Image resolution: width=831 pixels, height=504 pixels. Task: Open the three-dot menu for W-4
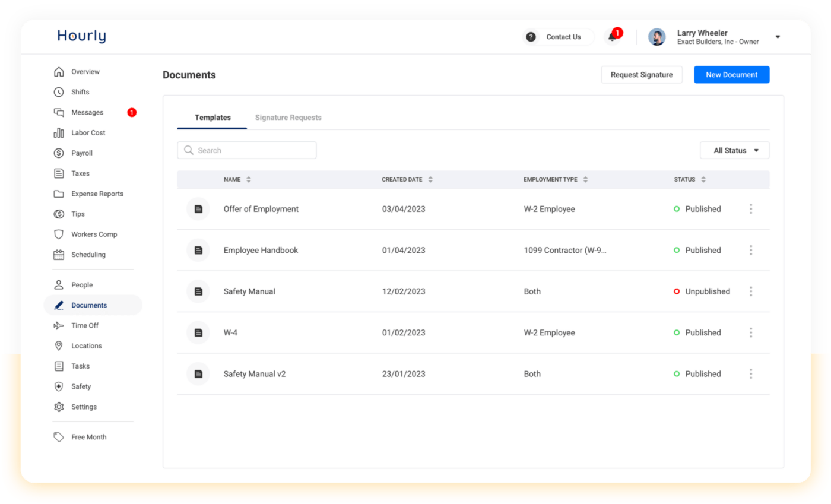(x=751, y=333)
